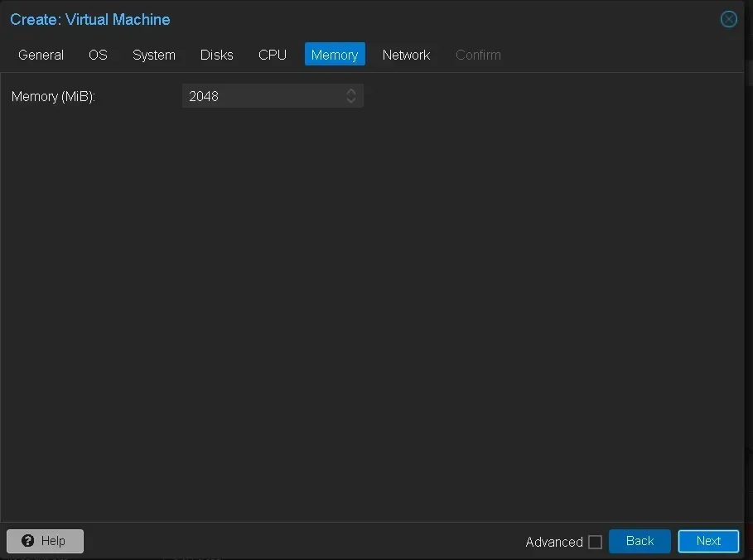Open the OS tab
Screen dimensions: 753x560
coord(98,55)
